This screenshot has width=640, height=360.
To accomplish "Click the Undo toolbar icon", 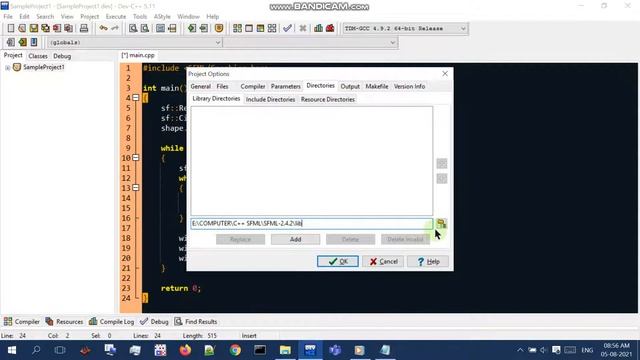I will 103,28.
